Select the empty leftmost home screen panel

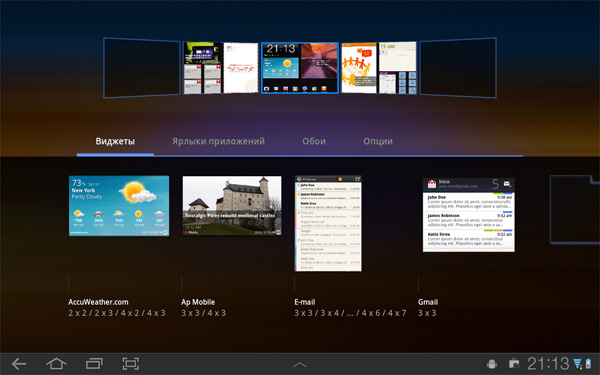142,68
